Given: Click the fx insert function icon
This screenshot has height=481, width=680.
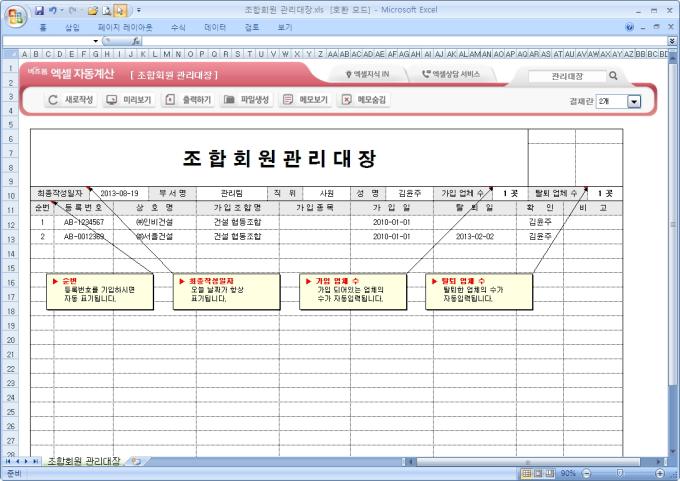Looking at the screenshot, I should click(x=136, y=41).
